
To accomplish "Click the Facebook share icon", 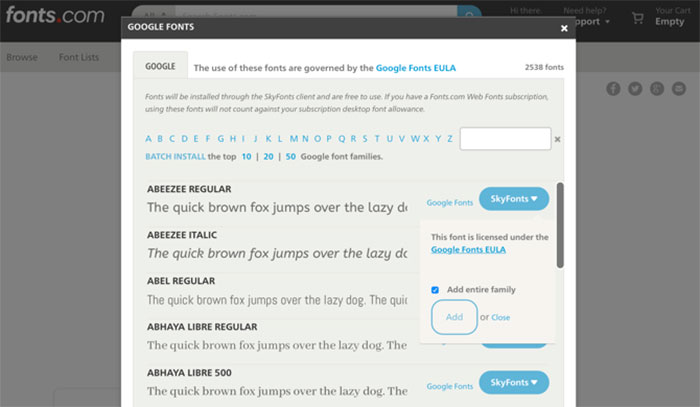I will point(613,89).
